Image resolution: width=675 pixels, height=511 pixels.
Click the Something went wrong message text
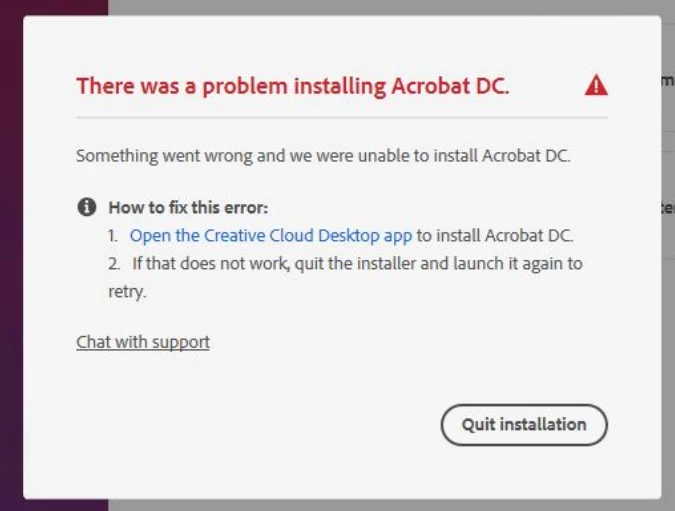point(323,155)
